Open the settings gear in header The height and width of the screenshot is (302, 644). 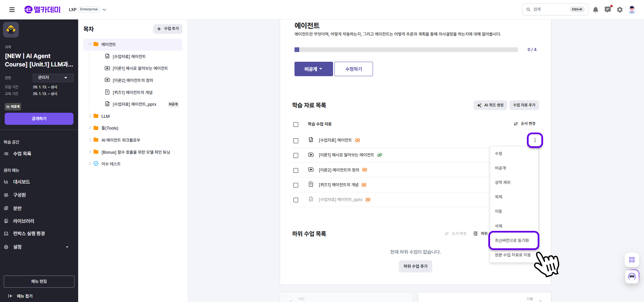[620, 10]
